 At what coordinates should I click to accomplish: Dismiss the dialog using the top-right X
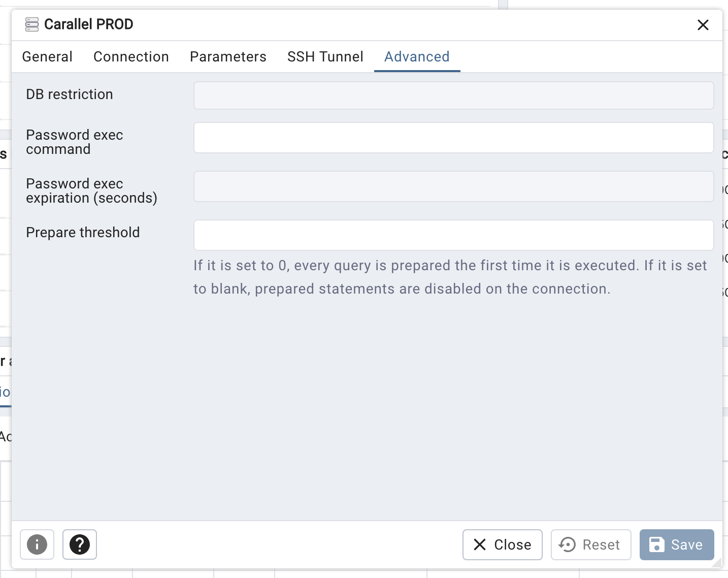[703, 25]
